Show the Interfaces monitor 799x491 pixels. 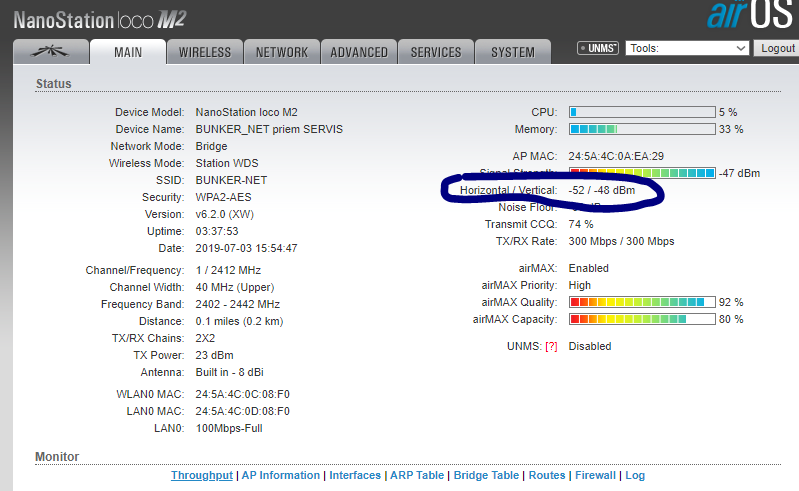(x=355, y=476)
